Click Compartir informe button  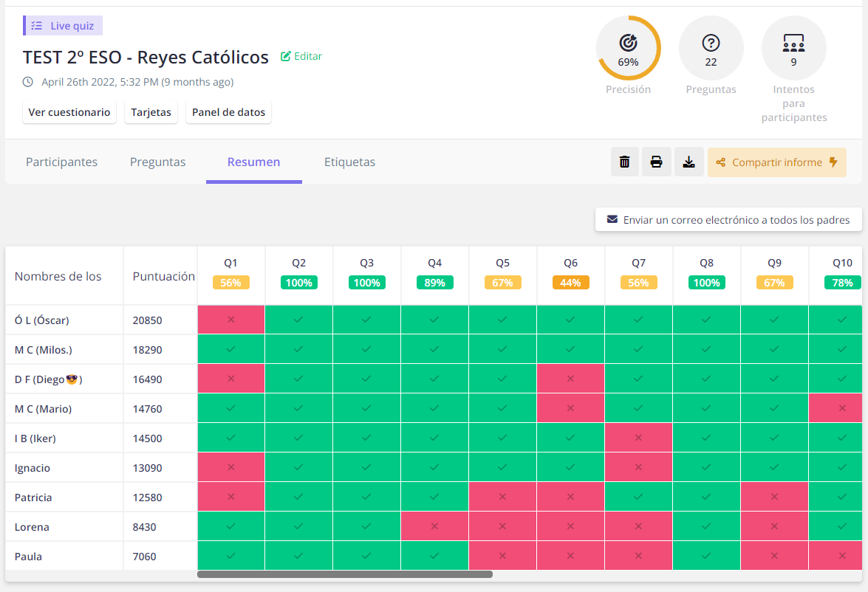pos(776,162)
